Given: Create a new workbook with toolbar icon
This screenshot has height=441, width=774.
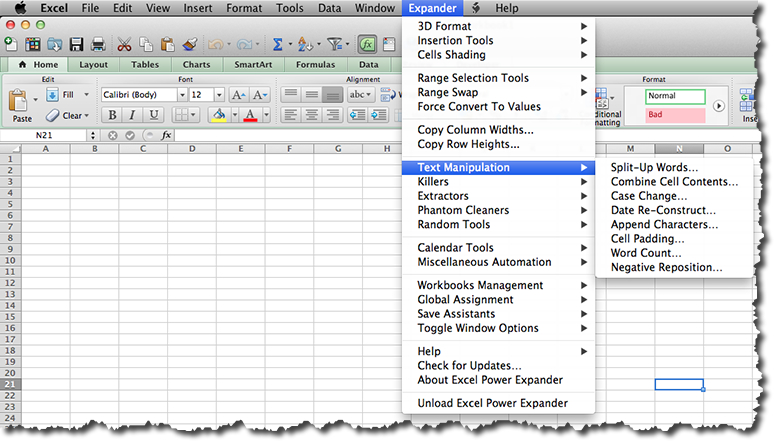Looking at the screenshot, I should (x=11, y=44).
